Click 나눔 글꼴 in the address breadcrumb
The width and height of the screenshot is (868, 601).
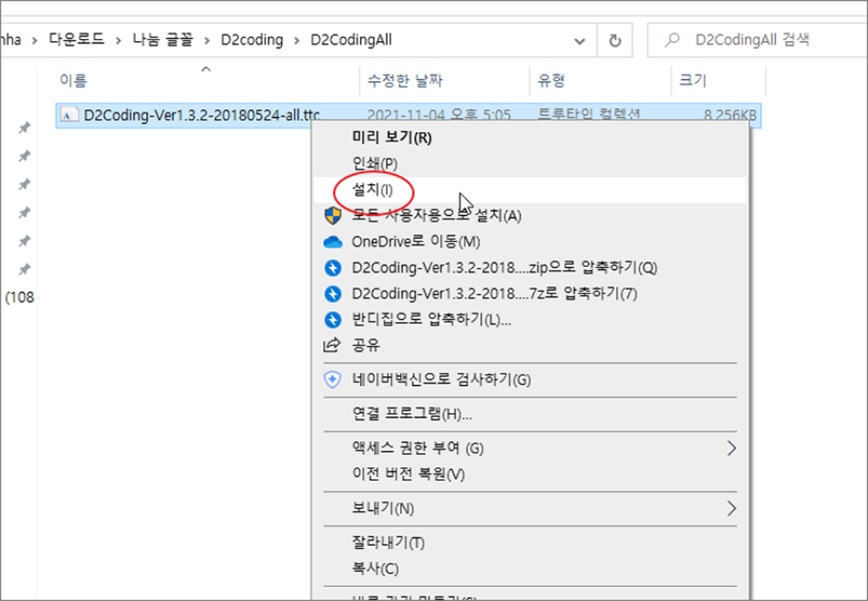click(x=163, y=40)
